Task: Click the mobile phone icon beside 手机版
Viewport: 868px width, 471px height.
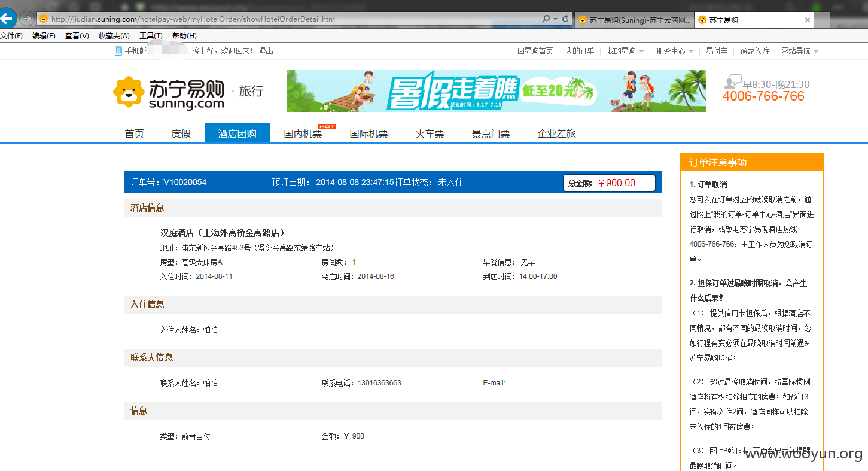Action: [118, 51]
